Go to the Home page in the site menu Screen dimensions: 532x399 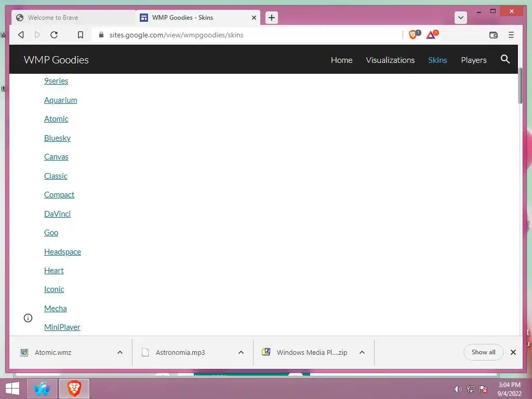click(342, 60)
